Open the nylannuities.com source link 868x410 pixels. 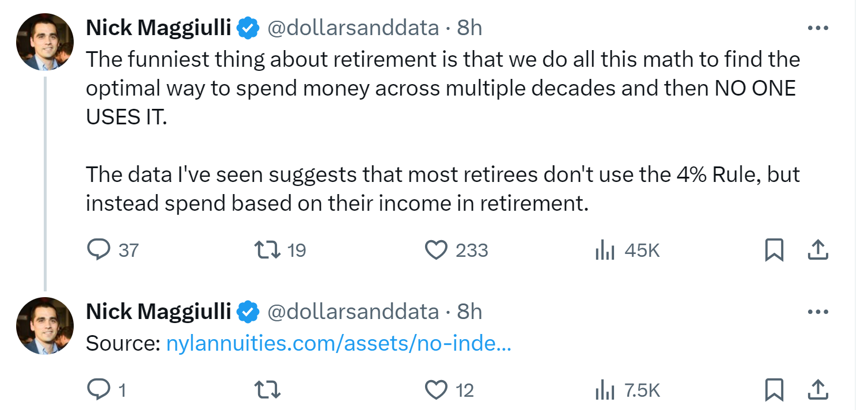click(x=339, y=344)
